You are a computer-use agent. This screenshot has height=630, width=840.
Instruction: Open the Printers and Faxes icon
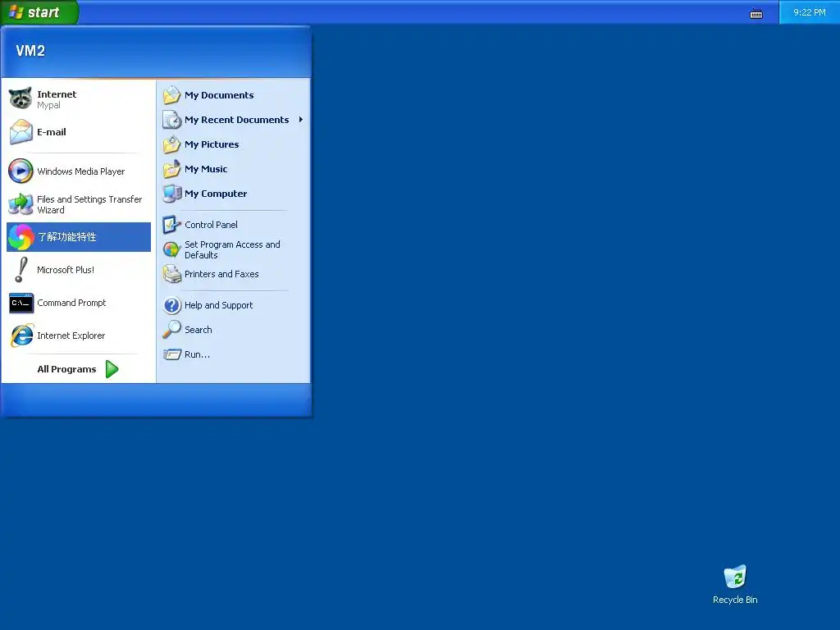tap(171, 274)
